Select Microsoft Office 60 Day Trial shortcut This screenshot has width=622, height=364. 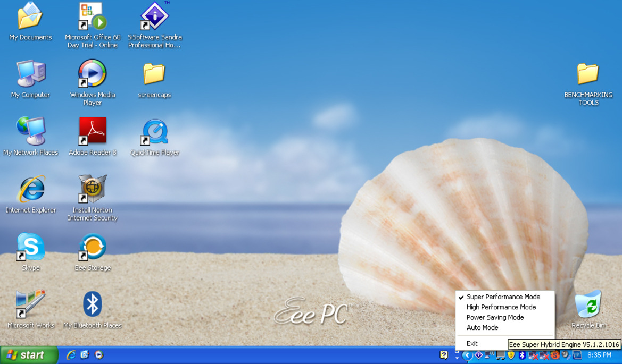[x=93, y=26]
